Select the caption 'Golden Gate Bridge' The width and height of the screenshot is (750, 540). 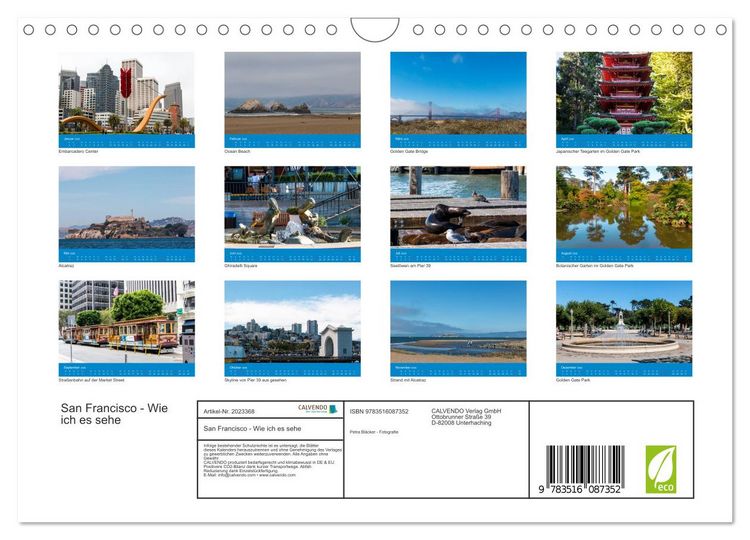tap(409, 151)
